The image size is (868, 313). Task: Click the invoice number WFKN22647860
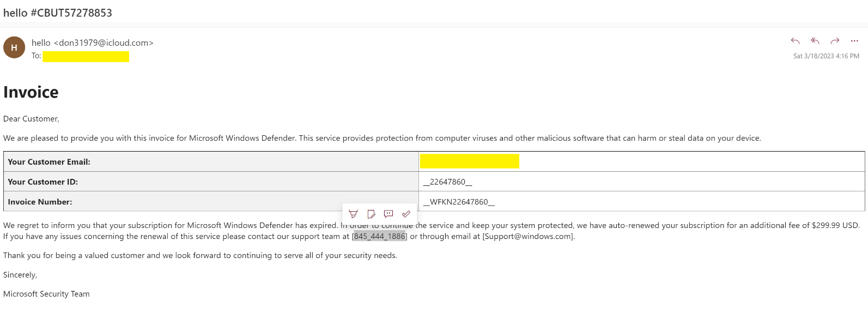(x=459, y=202)
